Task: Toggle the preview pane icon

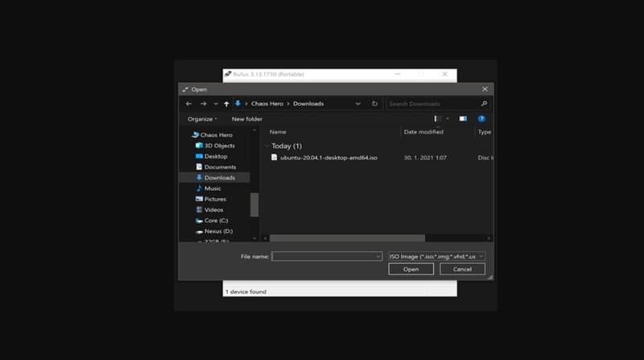Action: click(463, 118)
